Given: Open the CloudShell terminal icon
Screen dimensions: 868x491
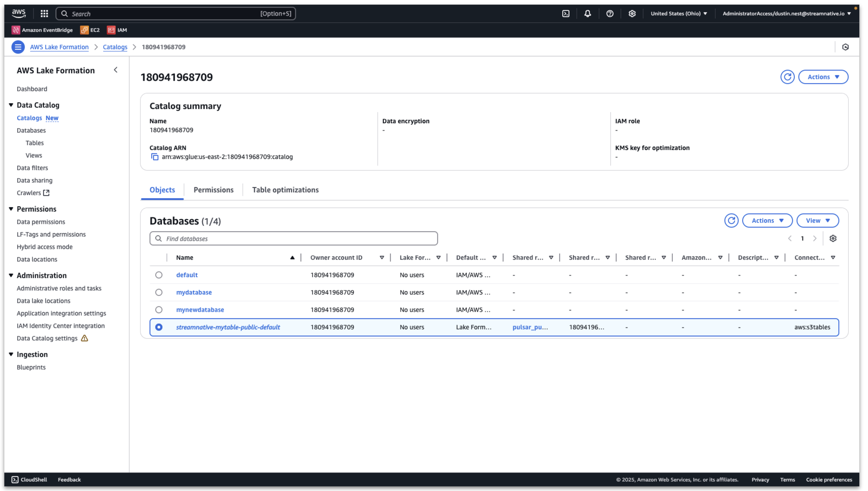Looking at the screenshot, I should [x=15, y=479].
